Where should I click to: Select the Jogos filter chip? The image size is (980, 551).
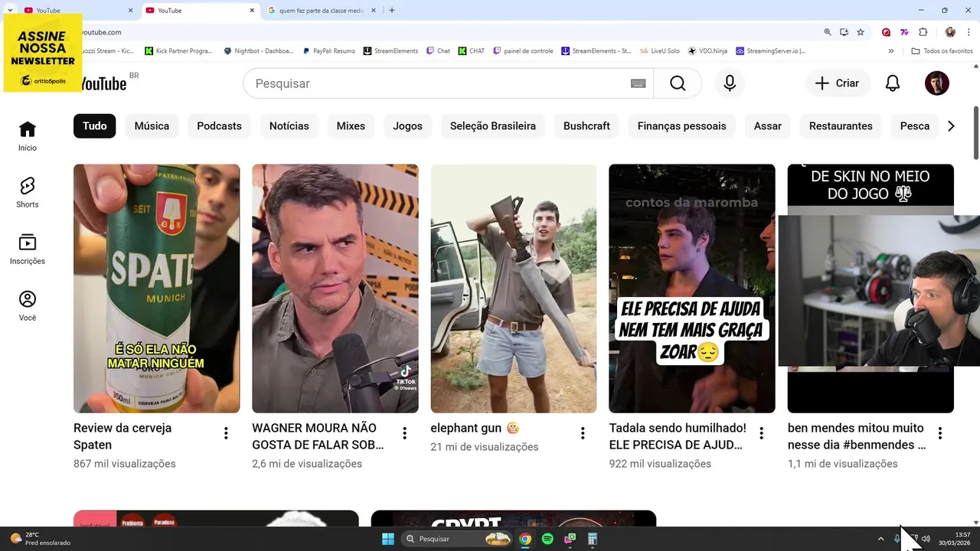(407, 126)
